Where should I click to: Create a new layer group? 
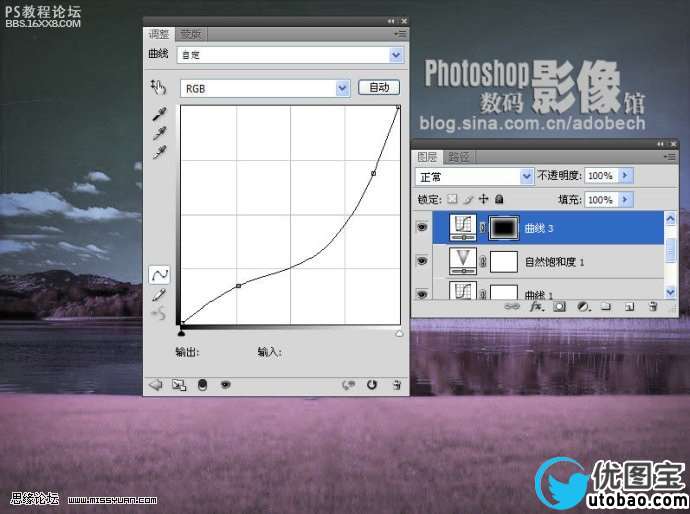click(606, 307)
